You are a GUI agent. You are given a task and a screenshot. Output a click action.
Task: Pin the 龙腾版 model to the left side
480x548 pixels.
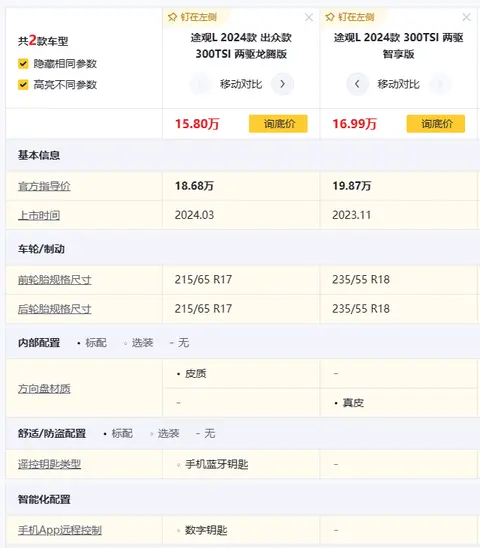coord(192,17)
